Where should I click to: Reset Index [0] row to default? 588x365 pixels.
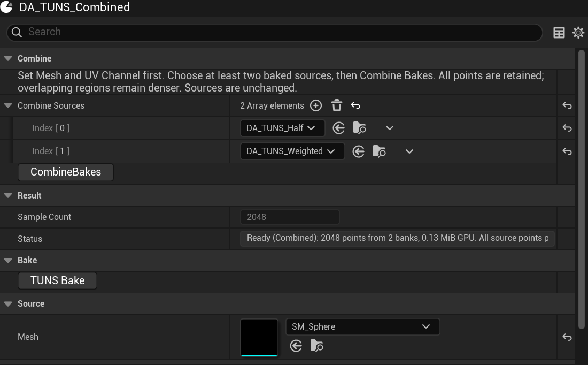[x=567, y=128]
